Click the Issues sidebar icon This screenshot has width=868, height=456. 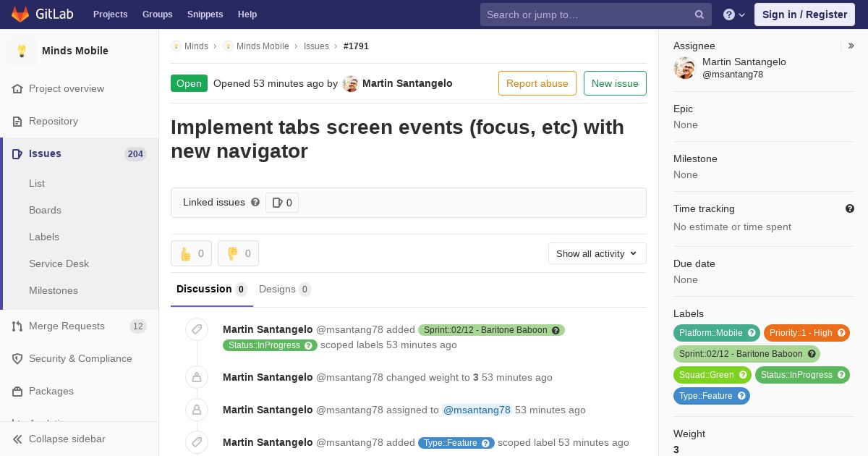[17, 154]
